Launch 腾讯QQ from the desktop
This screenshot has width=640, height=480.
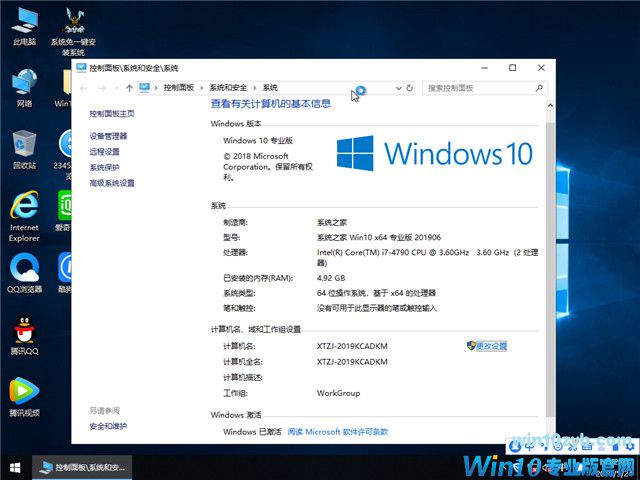24,335
